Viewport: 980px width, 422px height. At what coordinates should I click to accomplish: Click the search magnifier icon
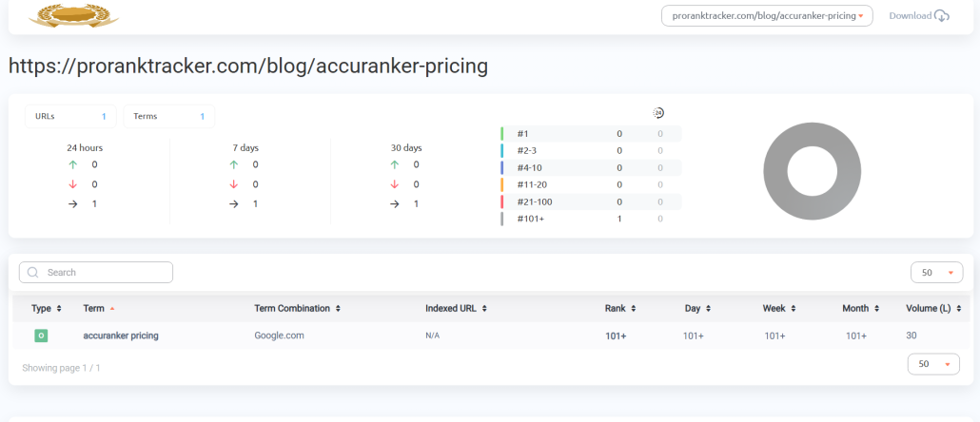coord(33,272)
